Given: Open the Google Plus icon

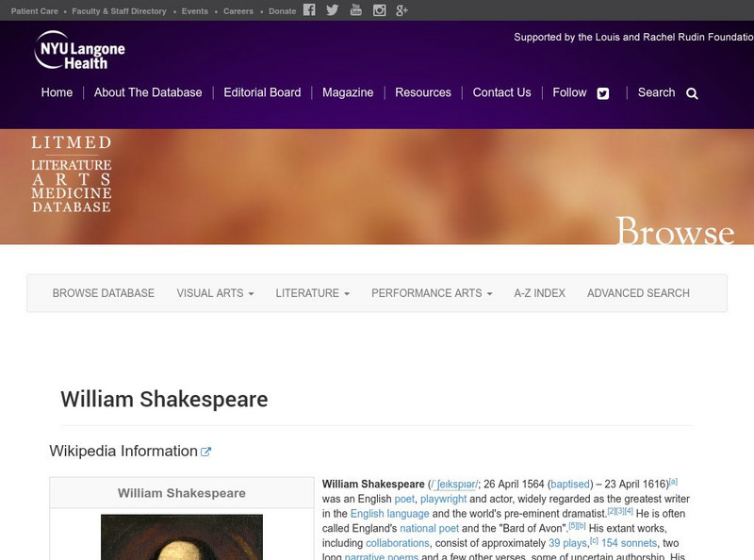Looking at the screenshot, I should pyautogui.click(x=402, y=10).
